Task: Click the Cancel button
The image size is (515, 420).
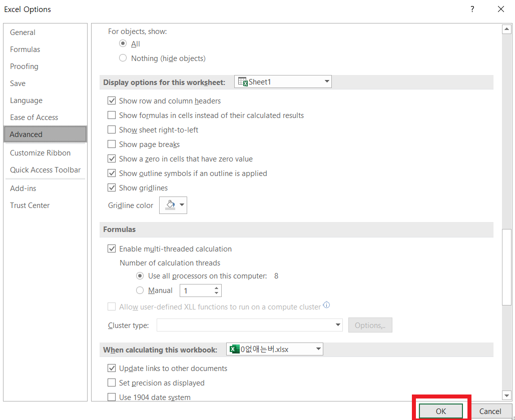Action: [x=490, y=411]
